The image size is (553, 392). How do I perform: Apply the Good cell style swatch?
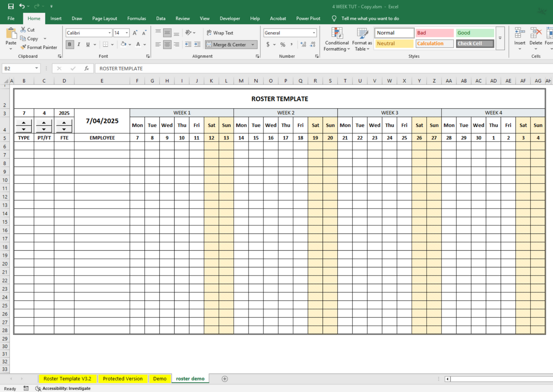[475, 33]
